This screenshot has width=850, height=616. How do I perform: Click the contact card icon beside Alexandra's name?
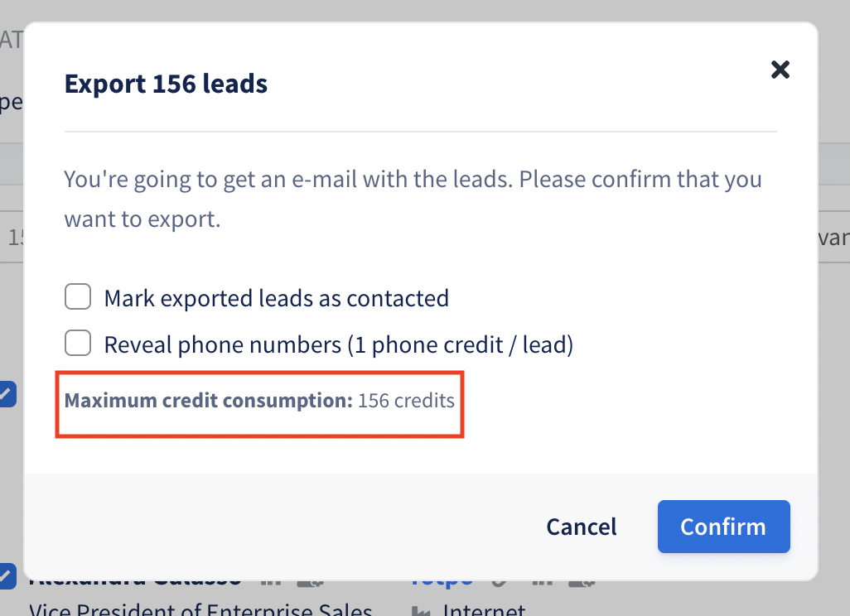click(310, 583)
